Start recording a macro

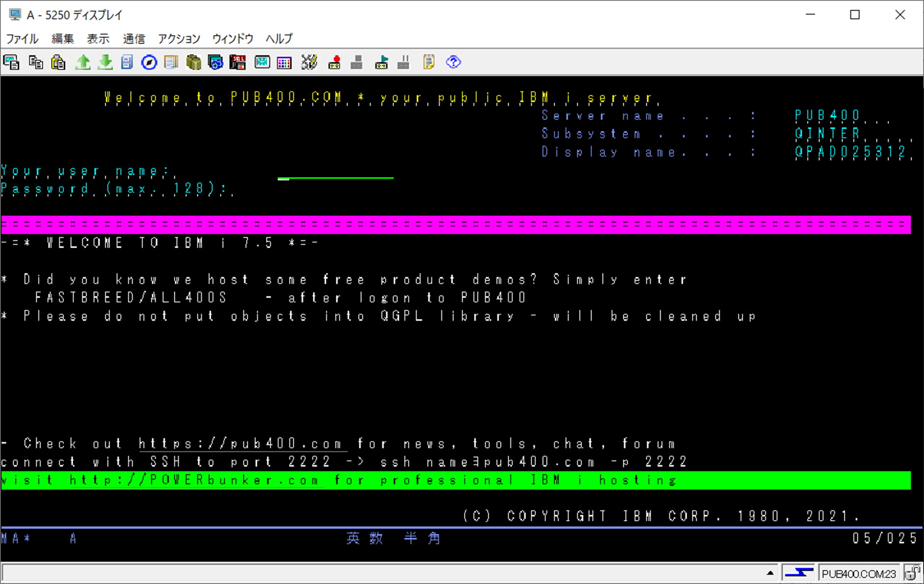click(334, 62)
